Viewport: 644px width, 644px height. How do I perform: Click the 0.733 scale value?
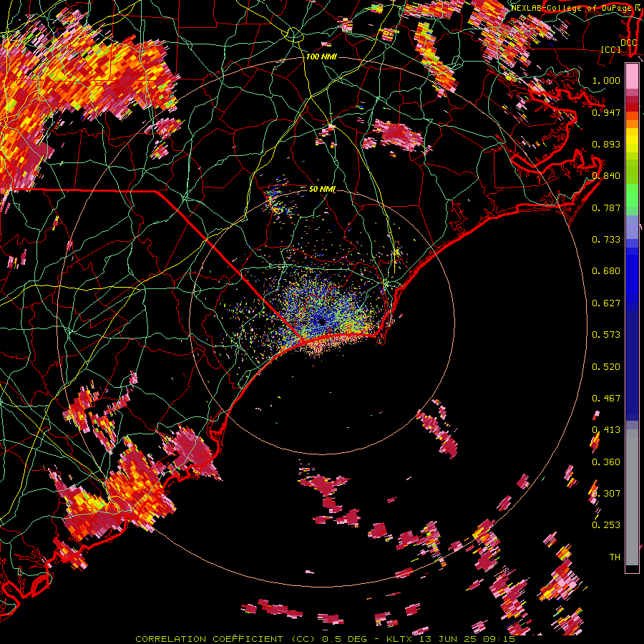606,240
